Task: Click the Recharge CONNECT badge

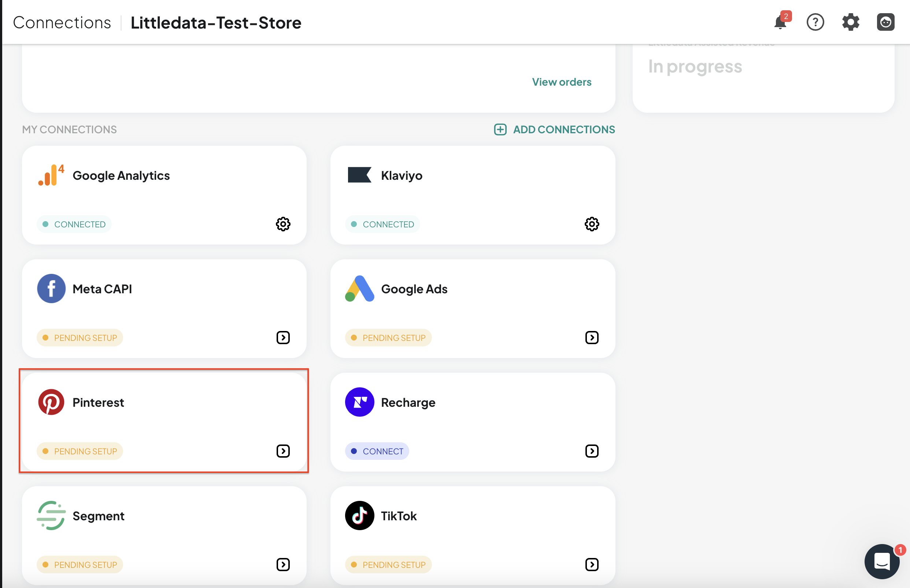Action: 377,451
